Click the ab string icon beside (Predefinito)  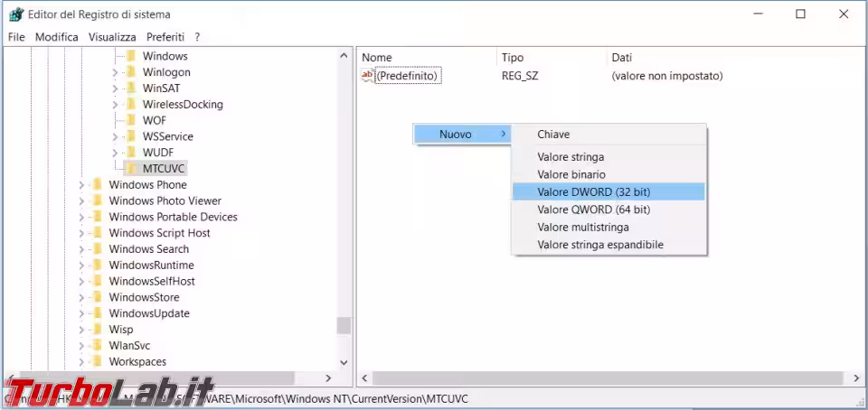368,75
